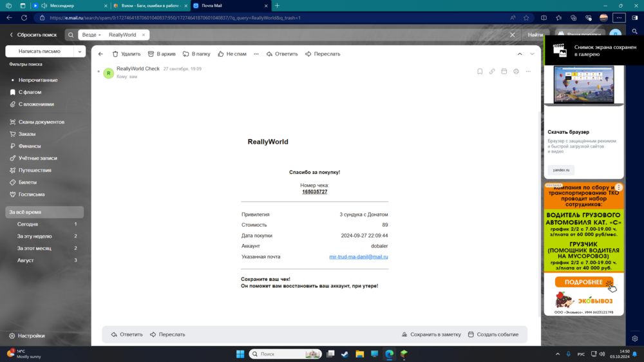Toggle unread dot next to sender avatar
The height and width of the screenshot is (362, 644).
[x=99, y=71]
